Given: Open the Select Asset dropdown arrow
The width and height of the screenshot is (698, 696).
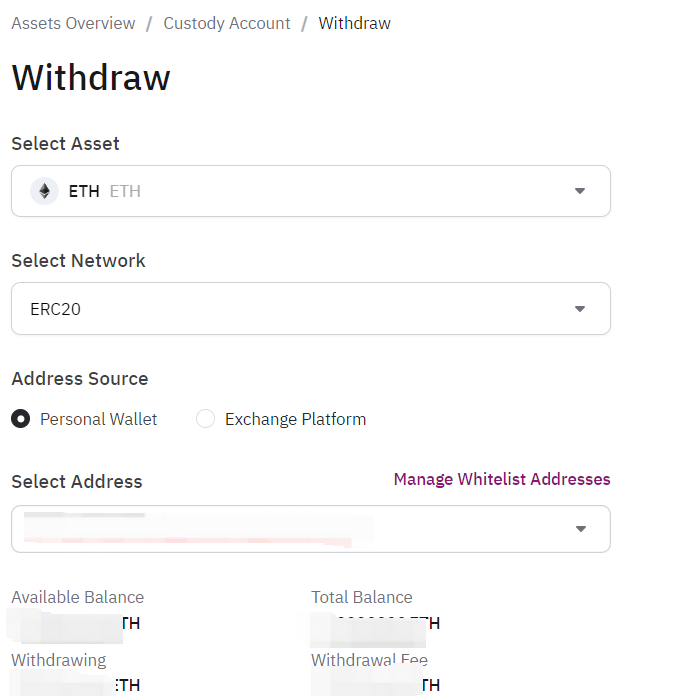Looking at the screenshot, I should (x=580, y=191).
